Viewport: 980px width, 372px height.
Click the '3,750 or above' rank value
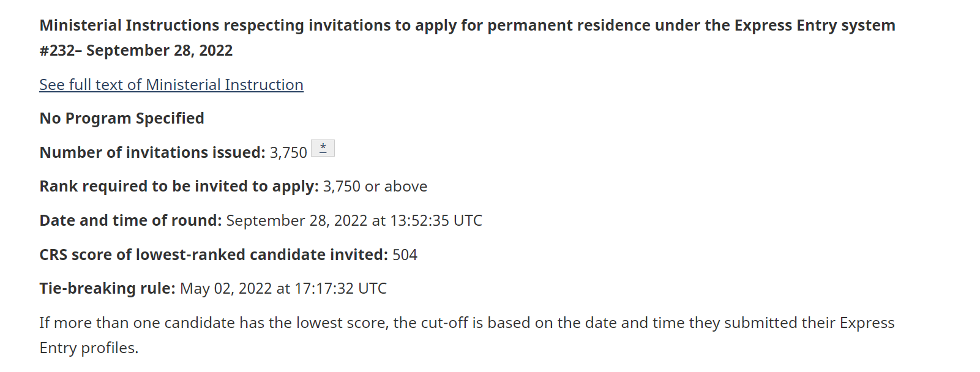375,186
